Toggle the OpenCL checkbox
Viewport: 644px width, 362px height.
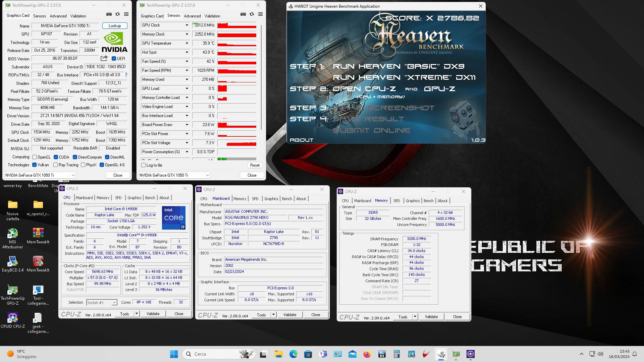[x=34, y=157]
